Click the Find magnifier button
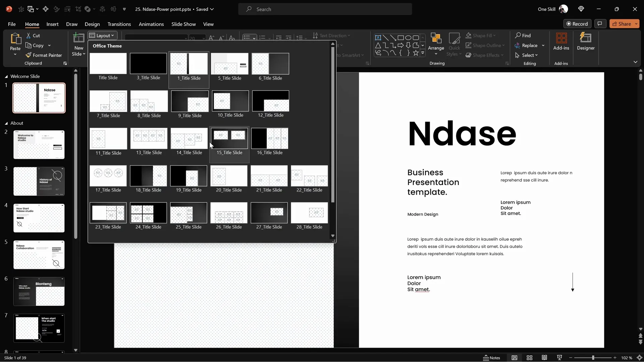The width and height of the screenshot is (644, 362). pyautogui.click(x=523, y=36)
